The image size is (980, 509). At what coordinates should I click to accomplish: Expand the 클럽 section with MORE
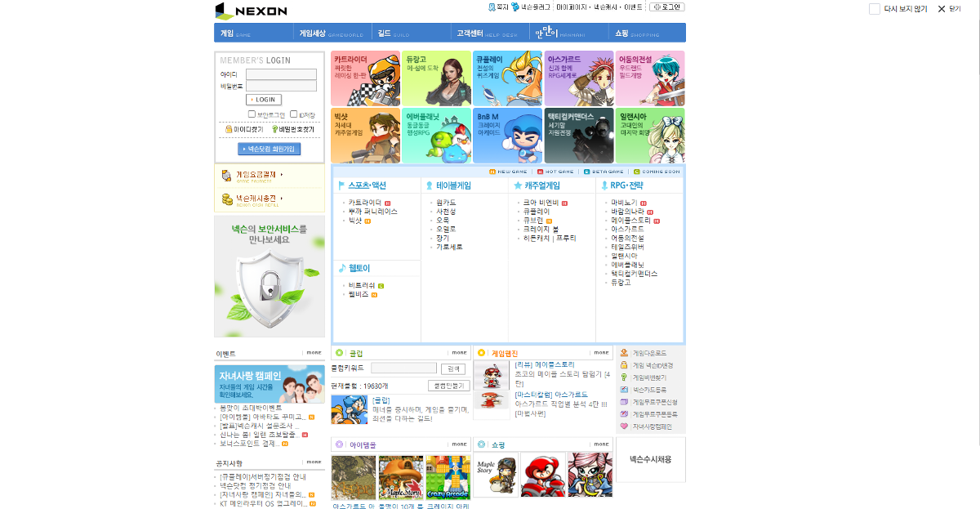459,353
